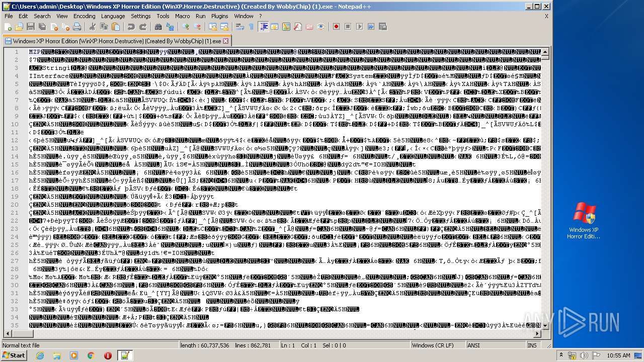Create a new document via toolbar
The image size is (644, 362).
pyautogui.click(x=8, y=27)
